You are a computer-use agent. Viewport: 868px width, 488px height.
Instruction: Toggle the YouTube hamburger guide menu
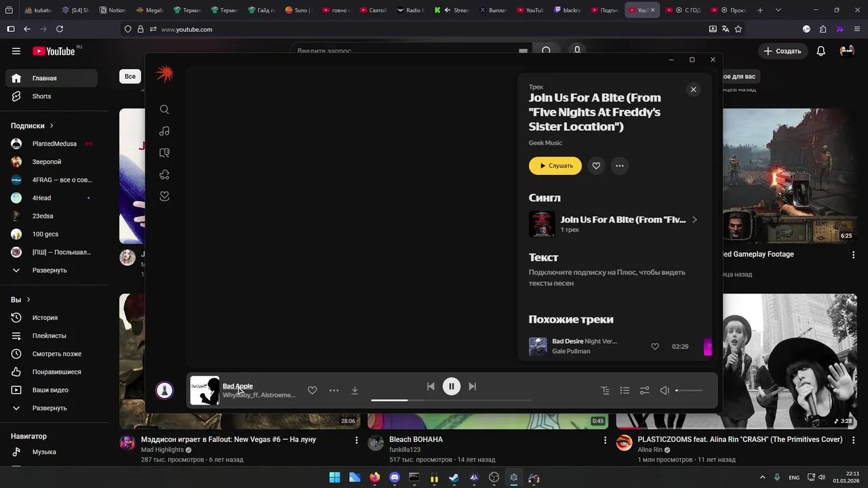(16, 51)
